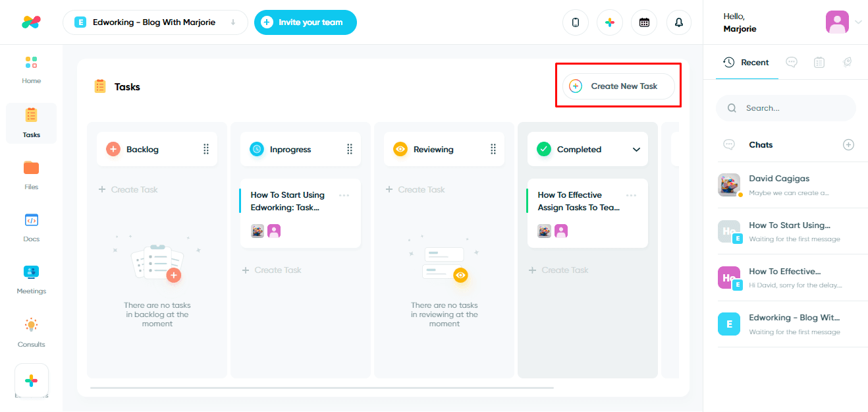Open the rocket icon in the right panel
The height and width of the screenshot is (412, 868).
coord(848,62)
